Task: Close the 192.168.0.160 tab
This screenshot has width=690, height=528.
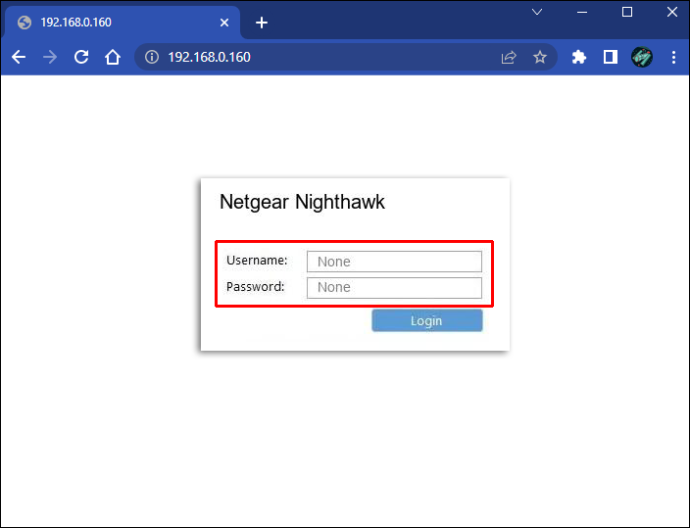Action: click(224, 22)
